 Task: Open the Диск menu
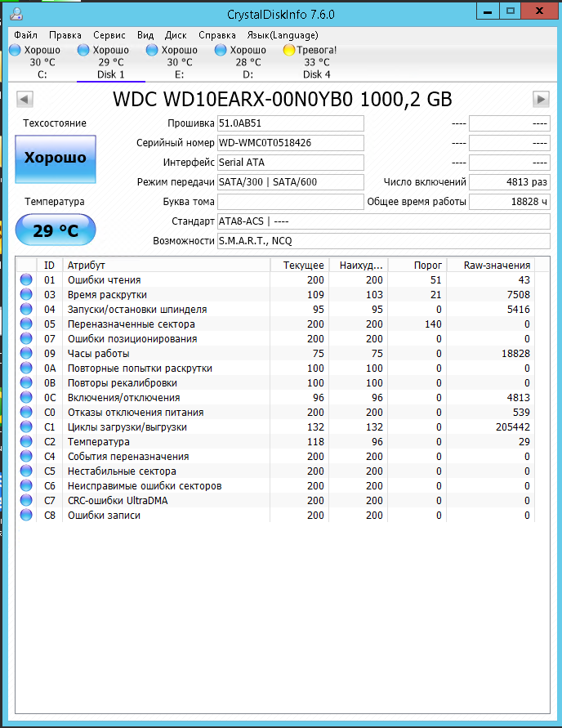176,35
